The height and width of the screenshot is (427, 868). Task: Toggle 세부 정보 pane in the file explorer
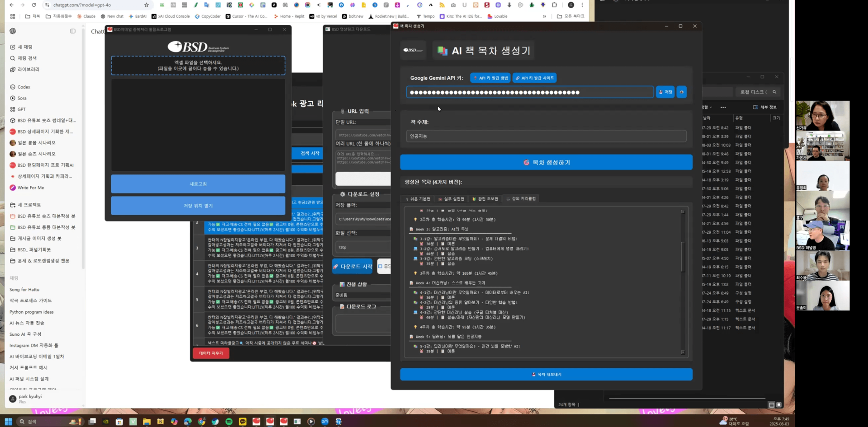765,107
